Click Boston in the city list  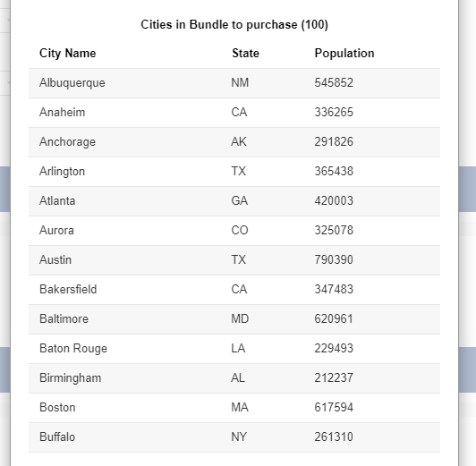pos(57,408)
